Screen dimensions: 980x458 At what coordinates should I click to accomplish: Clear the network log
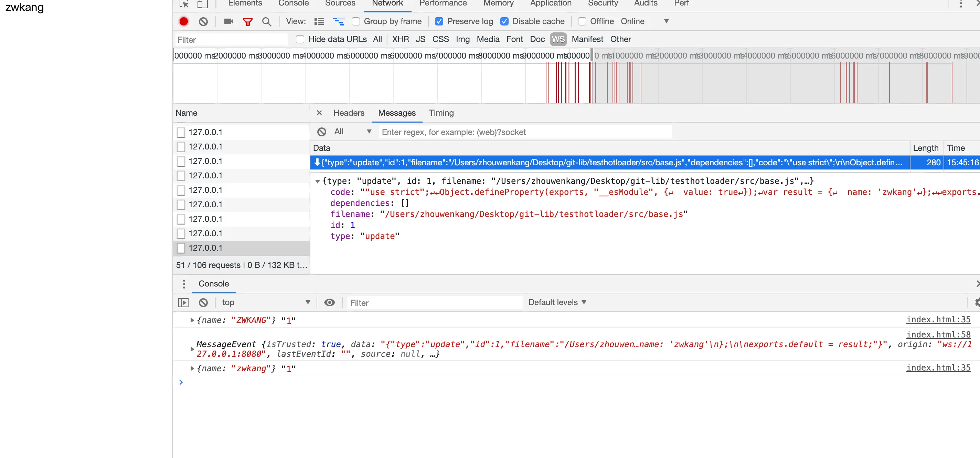[203, 21]
